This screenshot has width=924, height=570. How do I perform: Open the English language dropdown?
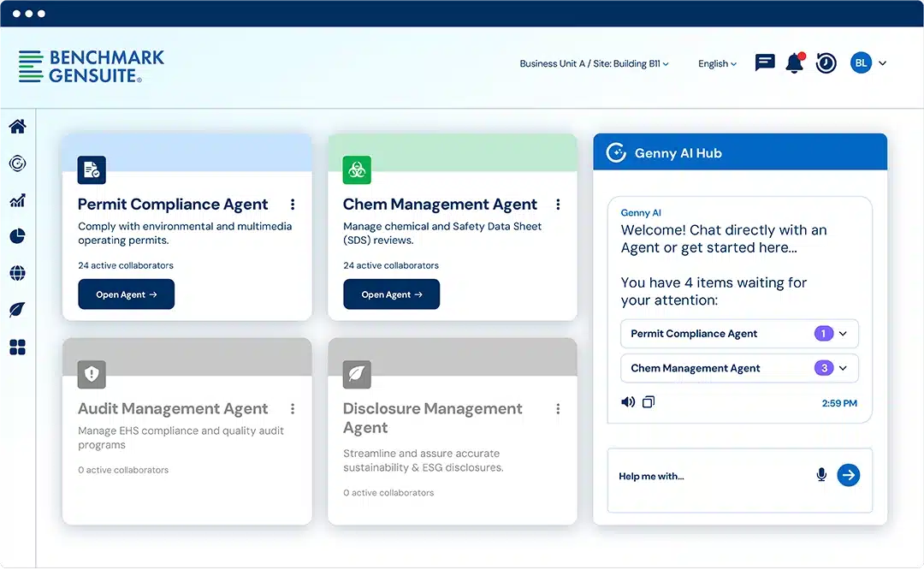coord(717,63)
